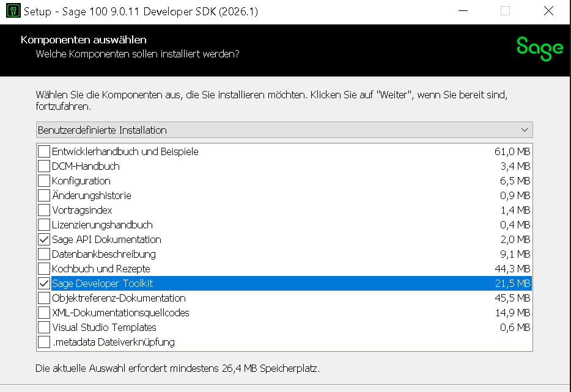Image resolution: width=571 pixels, height=392 pixels.
Task: Click the 61,0 MB size value
Action: pos(512,151)
